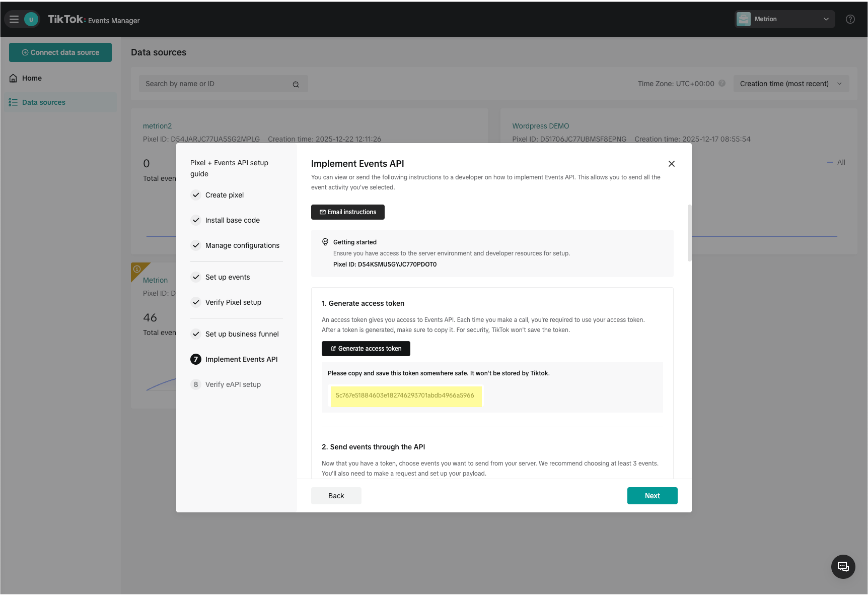The width and height of the screenshot is (868, 596).
Task: Click the All legend toggle on chart
Action: [x=836, y=162]
